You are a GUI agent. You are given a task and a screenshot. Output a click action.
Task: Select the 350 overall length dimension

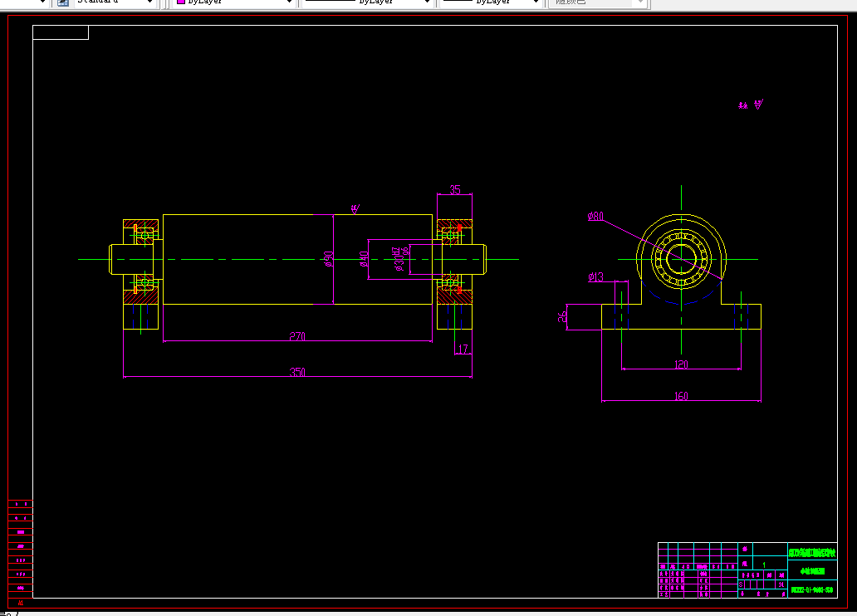tap(297, 372)
